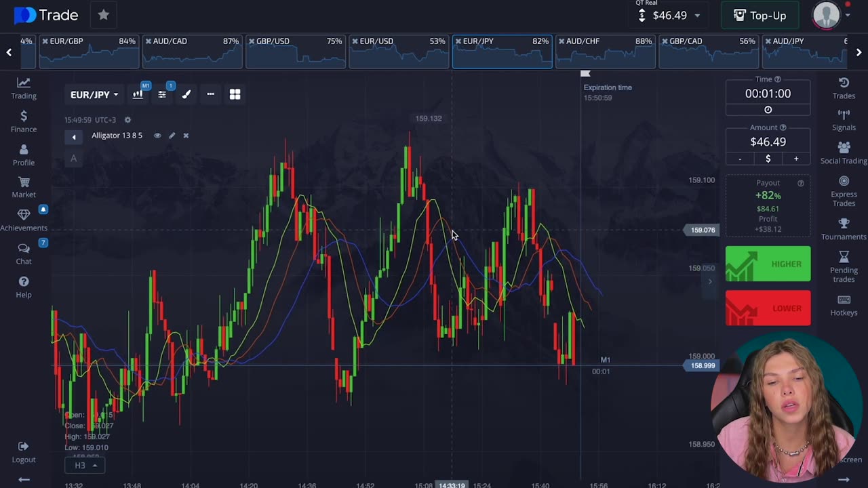Viewport: 868px width, 488px height.
Task: Open multi-chart grid layout
Action: pyautogui.click(x=235, y=94)
